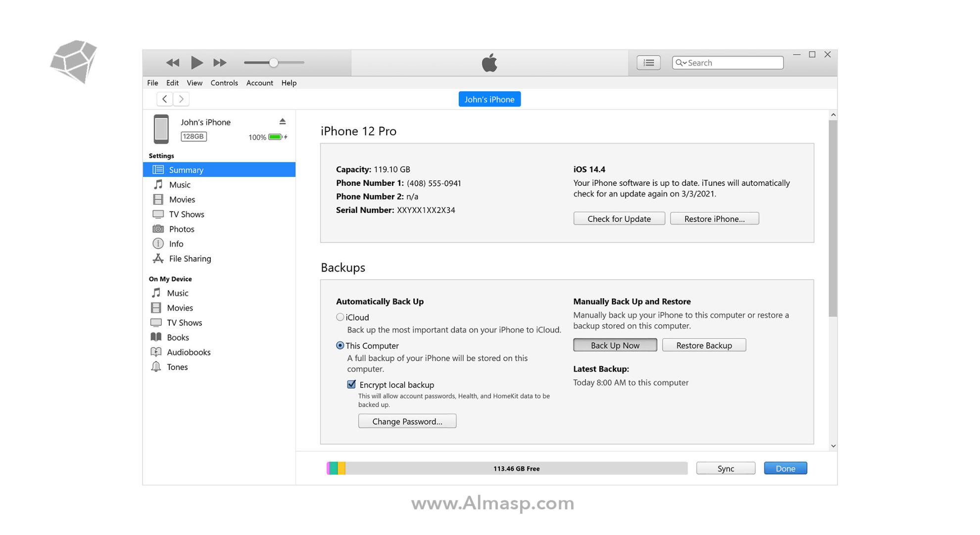Select the This Computer radio button
Screen dimensions: 980x535
pos(340,345)
